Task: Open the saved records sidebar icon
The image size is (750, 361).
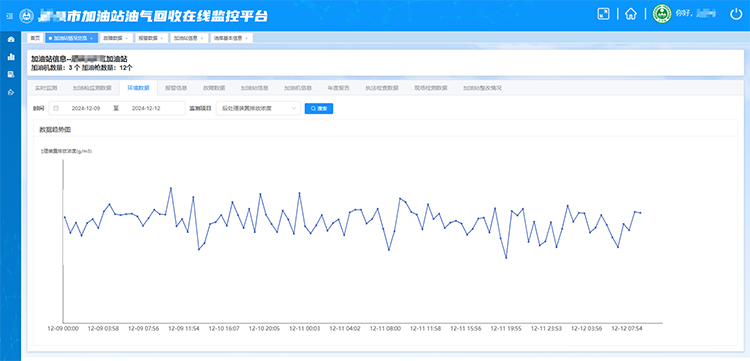Action: point(11,75)
